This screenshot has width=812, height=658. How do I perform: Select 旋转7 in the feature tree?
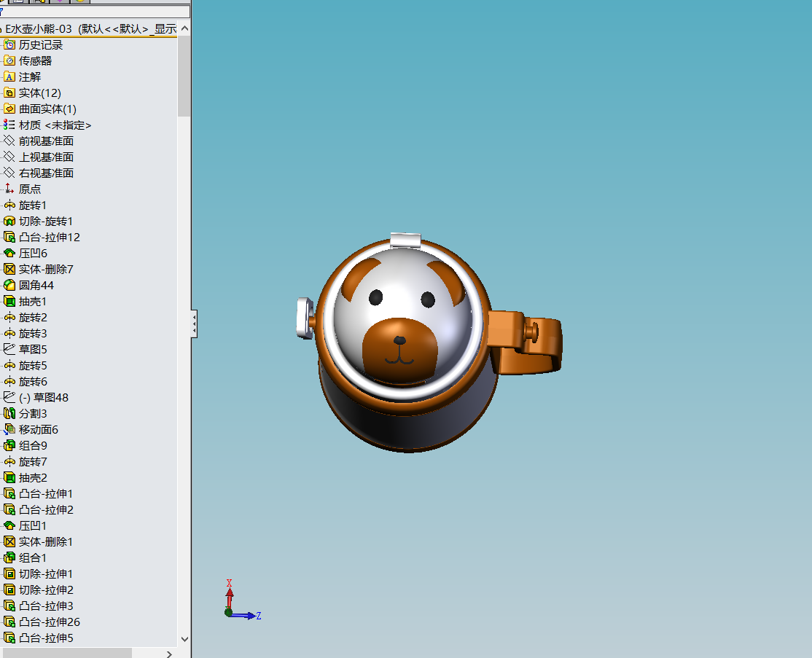pyautogui.click(x=33, y=462)
